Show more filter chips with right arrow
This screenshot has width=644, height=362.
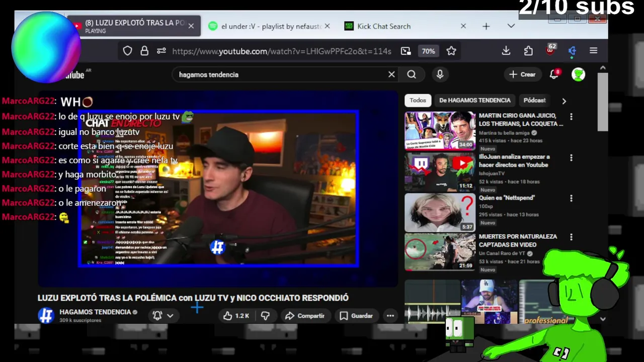[564, 101]
